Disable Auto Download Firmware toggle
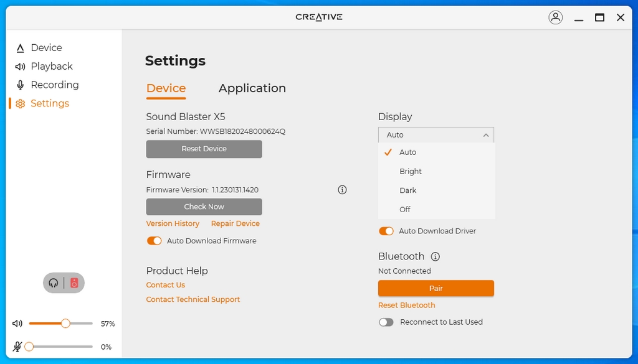 coord(155,241)
